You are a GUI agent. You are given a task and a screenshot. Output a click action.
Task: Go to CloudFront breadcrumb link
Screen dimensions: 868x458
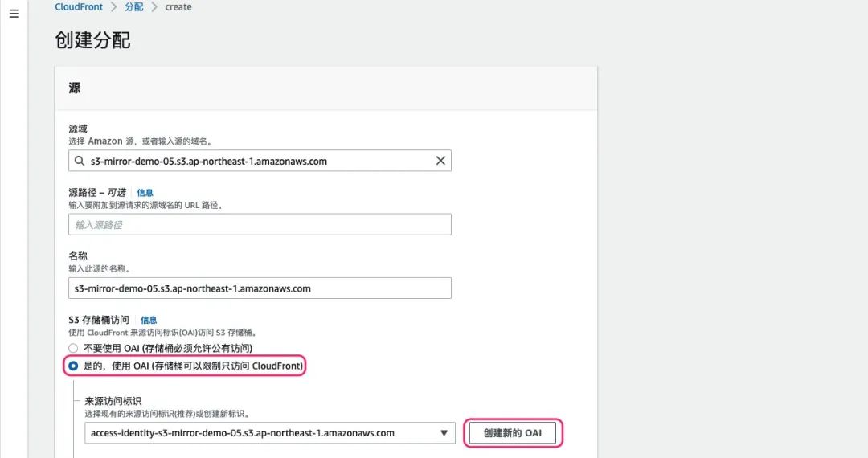pyautogui.click(x=79, y=7)
